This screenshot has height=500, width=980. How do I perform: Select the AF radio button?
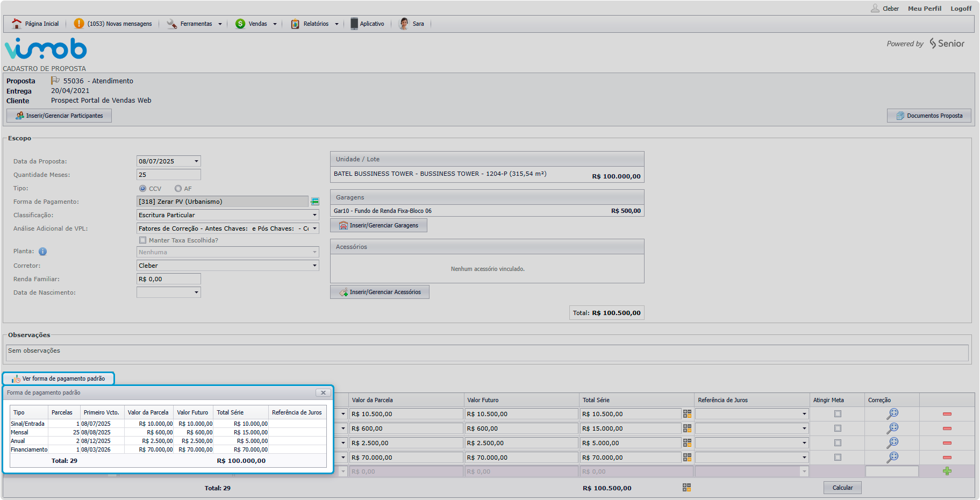click(x=178, y=189)
